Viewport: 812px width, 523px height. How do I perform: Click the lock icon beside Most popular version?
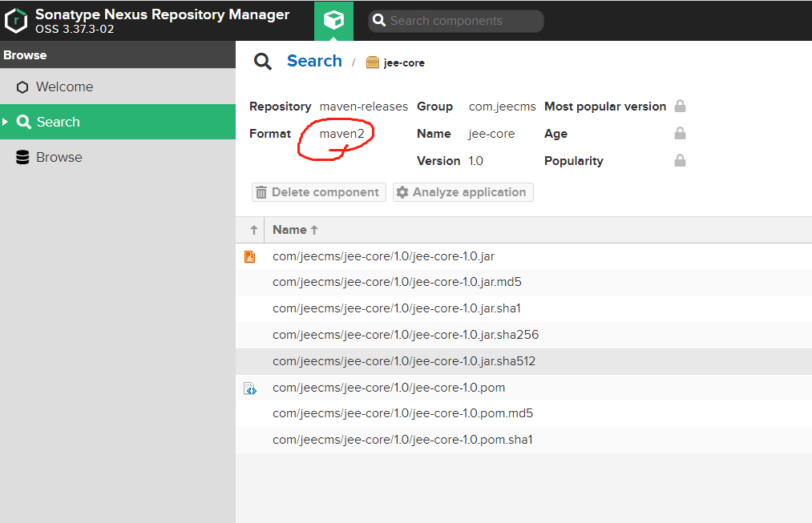tap(680, 107)
